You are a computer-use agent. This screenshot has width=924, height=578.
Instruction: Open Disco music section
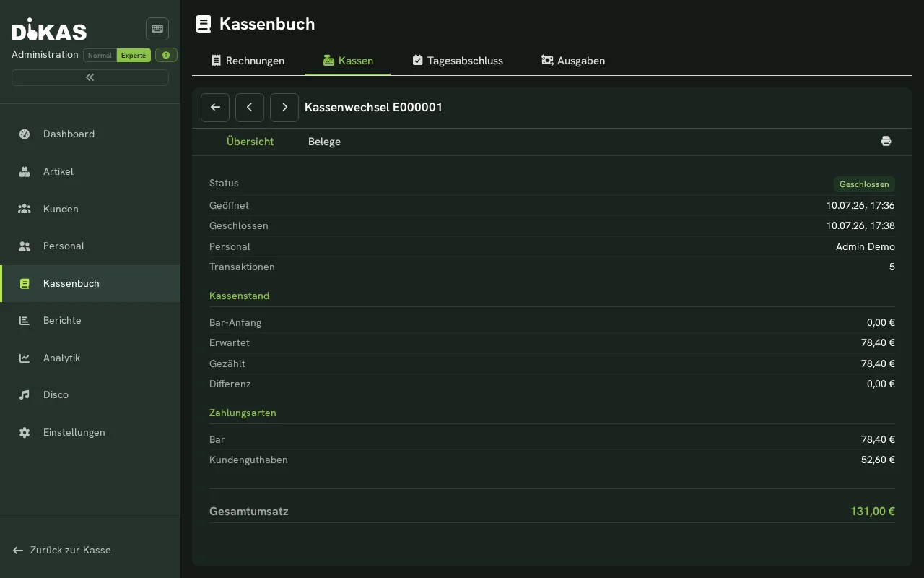pyautogui.click(x=90, y=394)
